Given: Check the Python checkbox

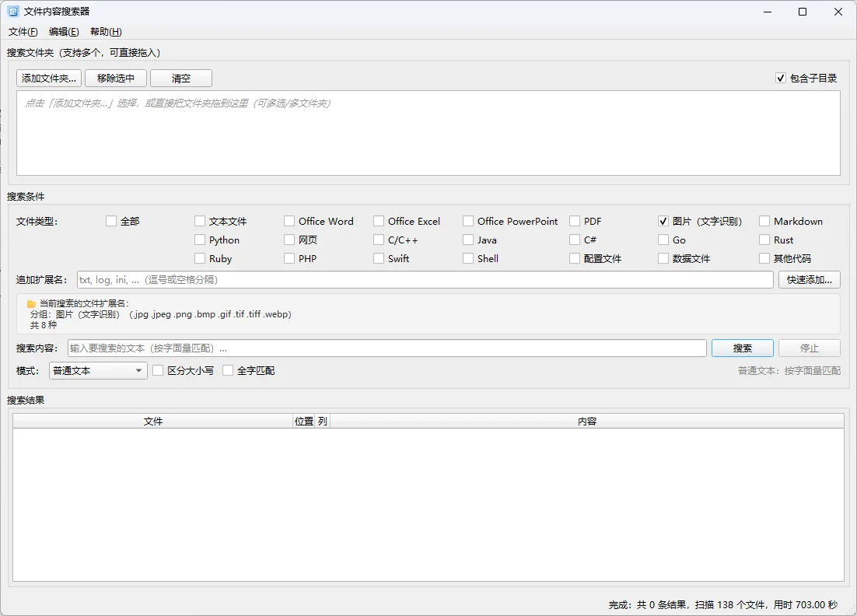Looking at the screenshot, I should click(x=200, y=240).
